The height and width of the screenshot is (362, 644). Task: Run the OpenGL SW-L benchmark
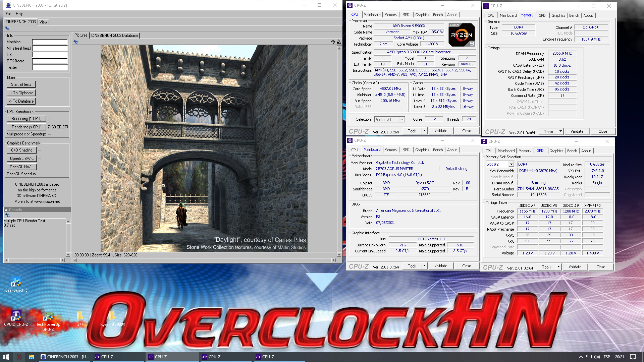[x=22, y=159]
